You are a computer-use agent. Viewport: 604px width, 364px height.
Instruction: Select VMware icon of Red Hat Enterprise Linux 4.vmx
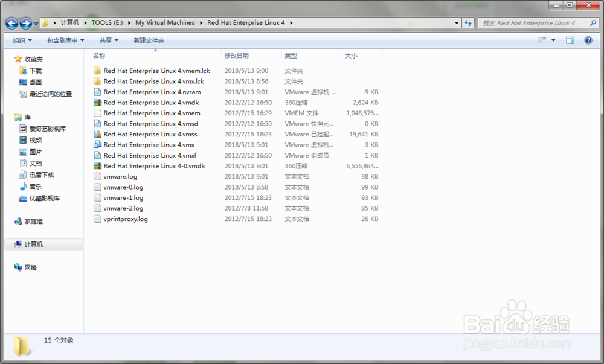click(x=97, y=145)
